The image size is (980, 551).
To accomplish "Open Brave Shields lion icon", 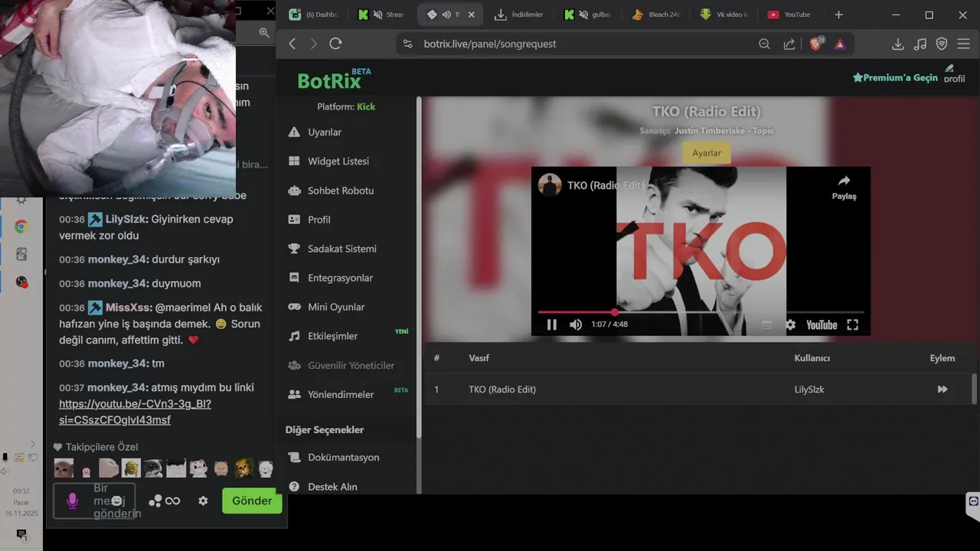I will pos(816,43).
